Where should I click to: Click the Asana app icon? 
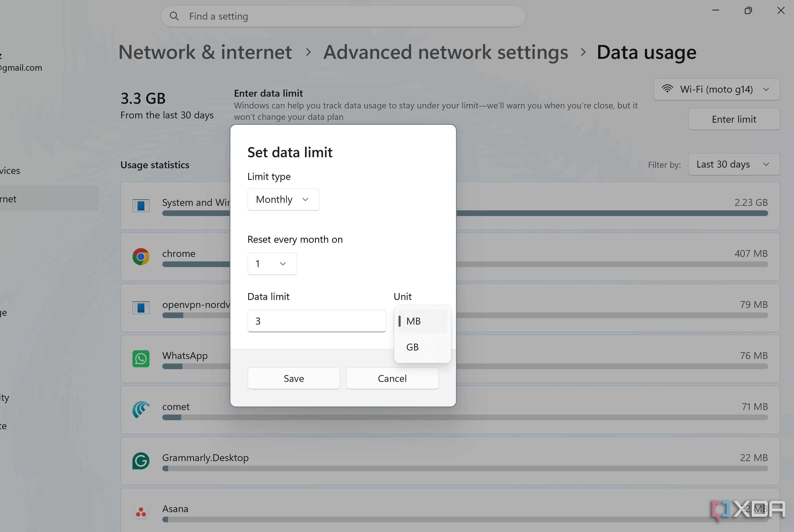[141, 512]
